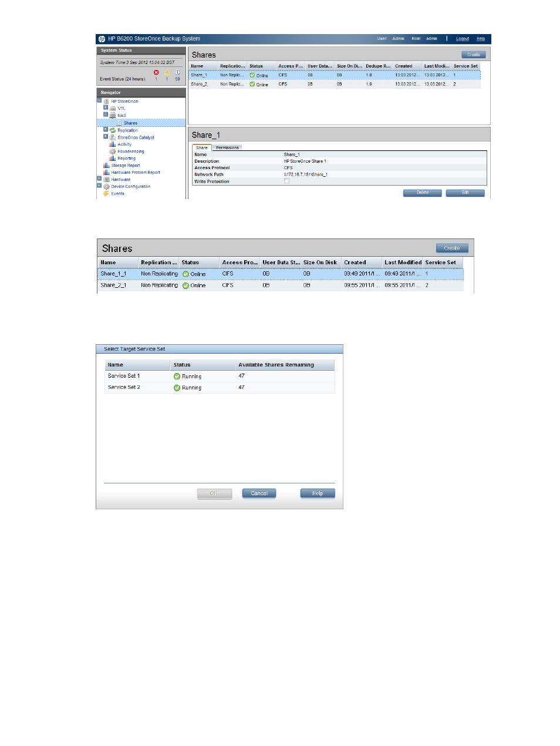
Task: Click Create in the second Shares table
Action: click(x=452, y=248)
